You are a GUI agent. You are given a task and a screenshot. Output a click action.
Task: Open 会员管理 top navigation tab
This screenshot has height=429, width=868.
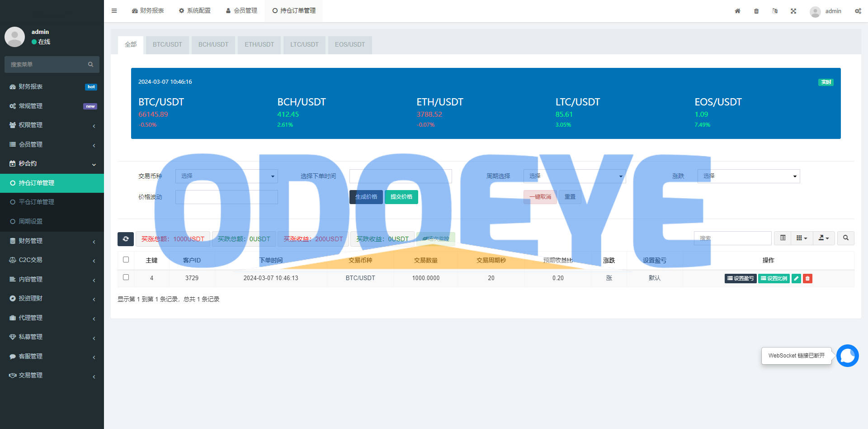241,11
